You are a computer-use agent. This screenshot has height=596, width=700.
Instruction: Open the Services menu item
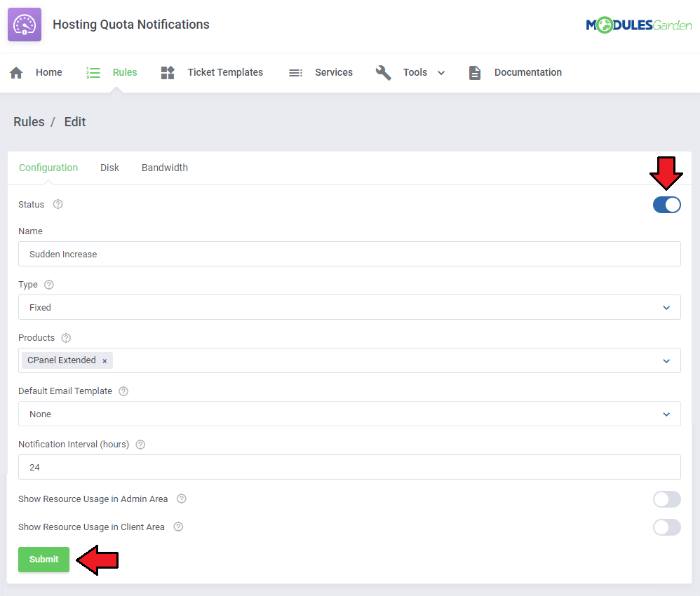[333, 72]
